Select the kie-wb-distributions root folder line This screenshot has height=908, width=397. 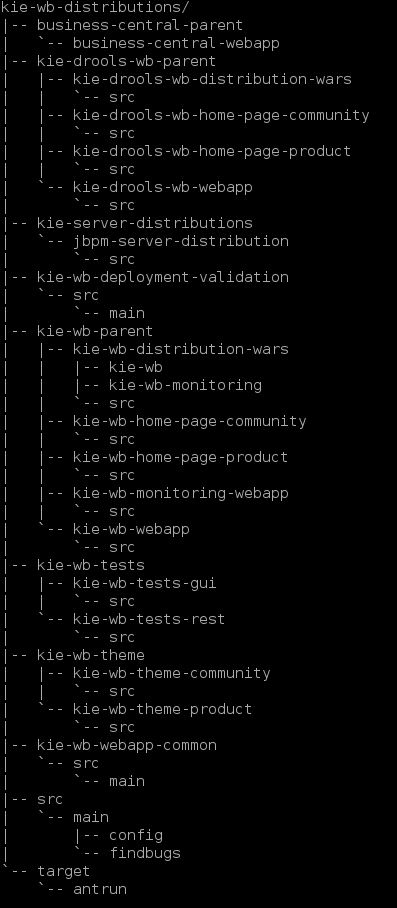tap(95, 8)
